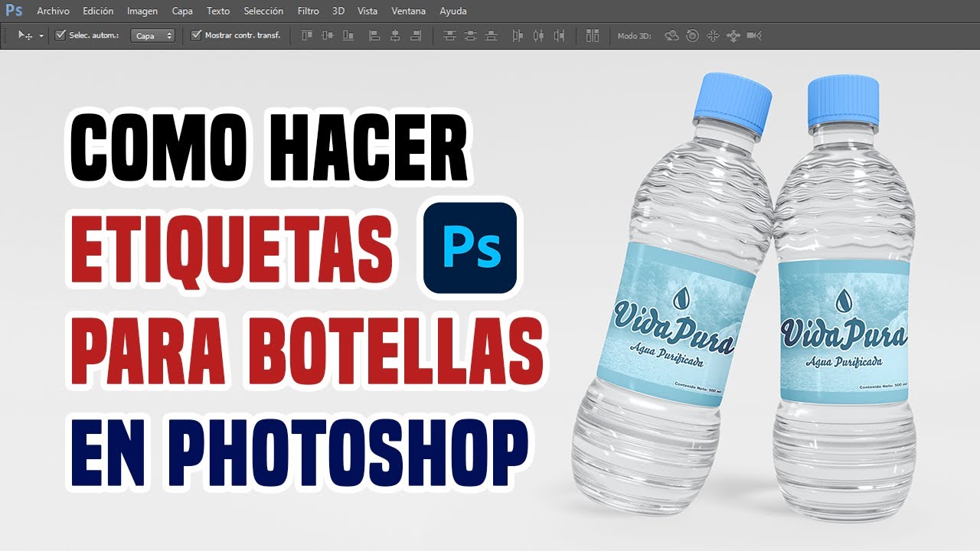980x551 pixels.
Task: Click the Modo 3D: label
Action: pyautogui.click(x=634, y=36)
